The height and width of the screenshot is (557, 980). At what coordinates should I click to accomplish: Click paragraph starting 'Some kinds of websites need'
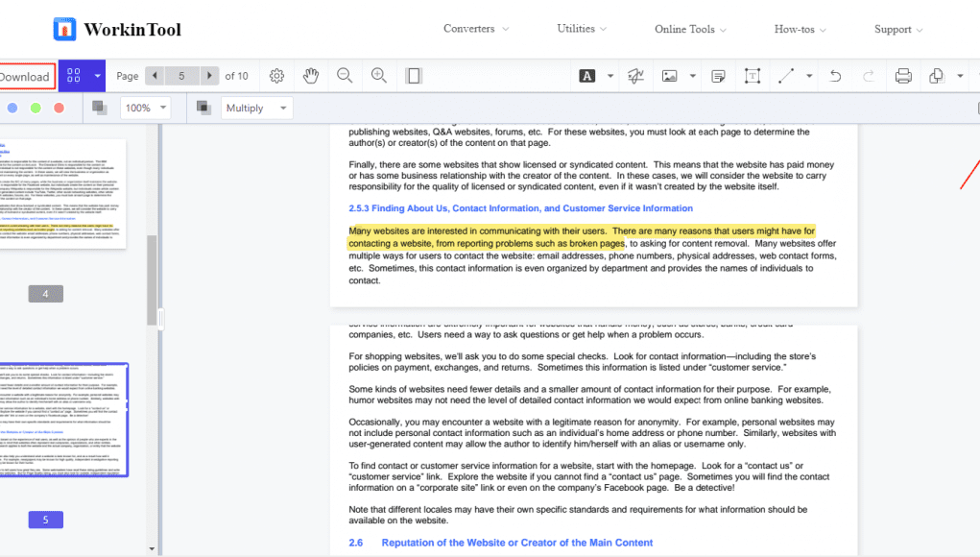click(x=590, y=395)
